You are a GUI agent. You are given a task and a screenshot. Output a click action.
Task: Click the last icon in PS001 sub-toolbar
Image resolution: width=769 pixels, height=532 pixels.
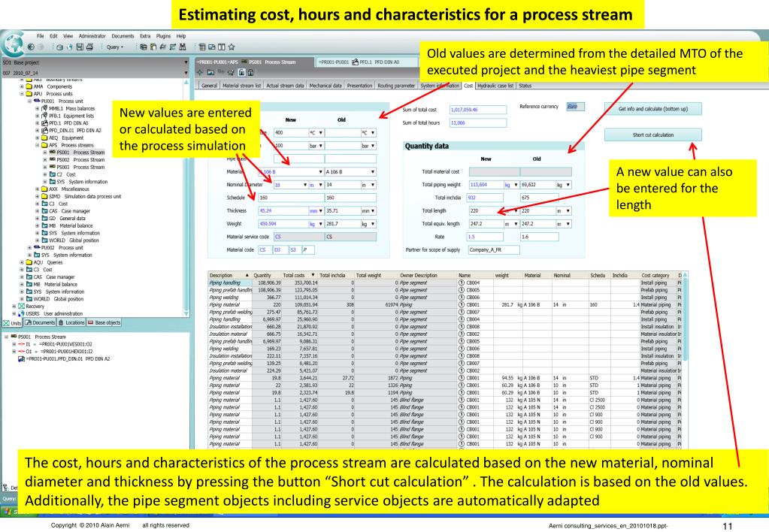tap(250, 73)
